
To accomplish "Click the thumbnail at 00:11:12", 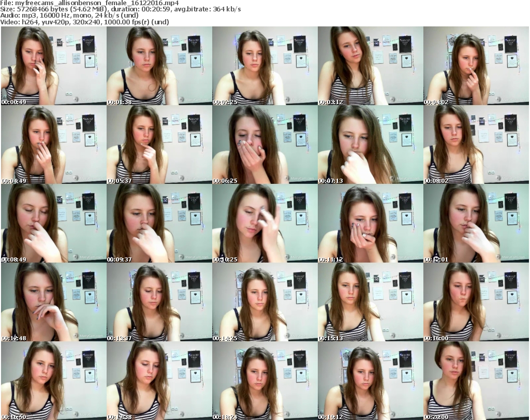I will [370, 223].
